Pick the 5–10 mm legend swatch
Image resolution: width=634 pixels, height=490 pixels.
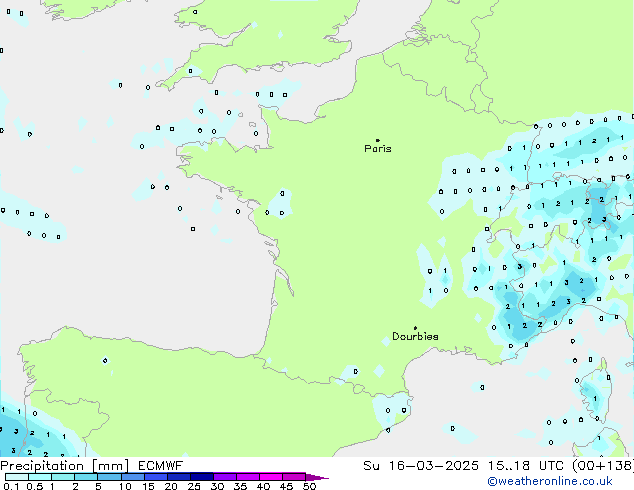click(x=109, y=477)
